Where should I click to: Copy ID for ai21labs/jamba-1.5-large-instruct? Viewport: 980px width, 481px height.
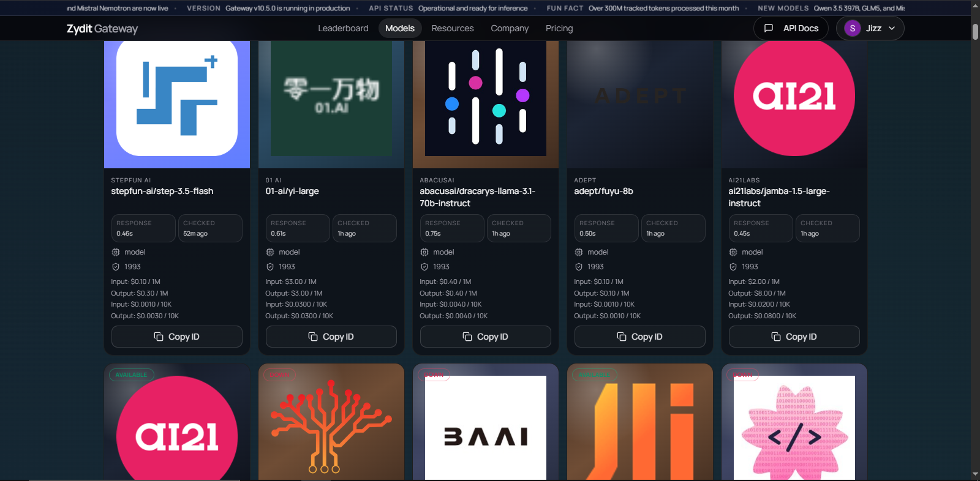(794, 337)
